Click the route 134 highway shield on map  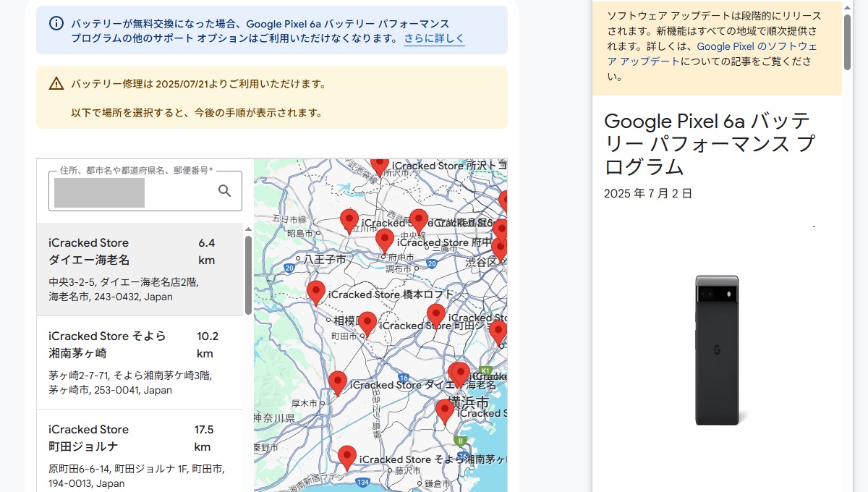363,481
